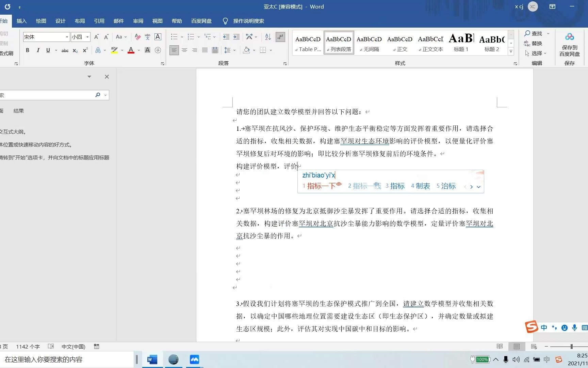
Task: Switch to Read Mode view icon
Action: coord(500,347)
